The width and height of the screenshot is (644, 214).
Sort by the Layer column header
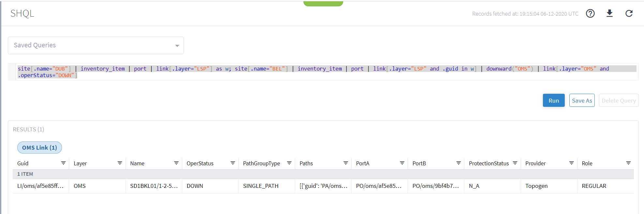click(80, 163)
